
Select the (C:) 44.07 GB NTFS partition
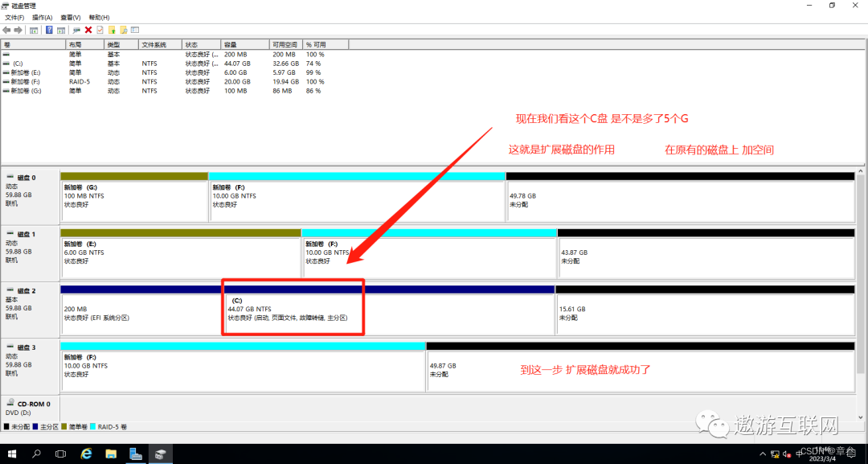point(390,314)
